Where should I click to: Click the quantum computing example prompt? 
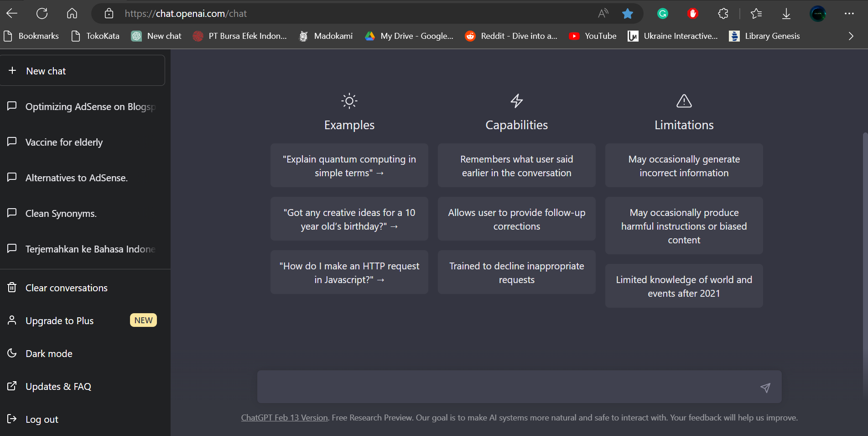(349, 166)
